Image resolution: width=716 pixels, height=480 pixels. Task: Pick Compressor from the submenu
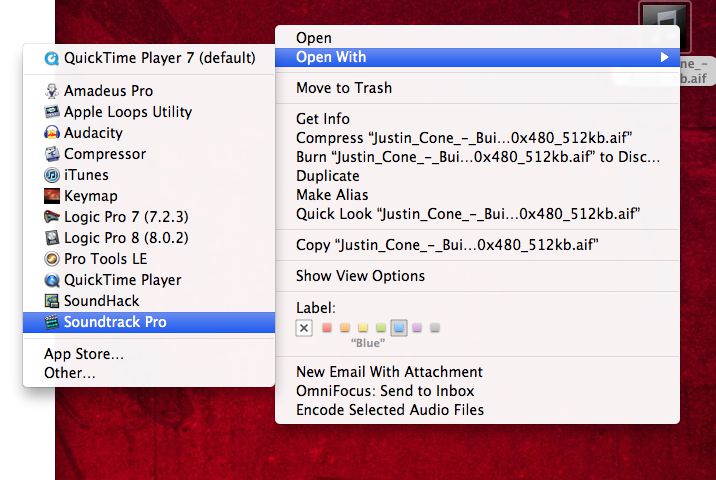pos(149,154)
